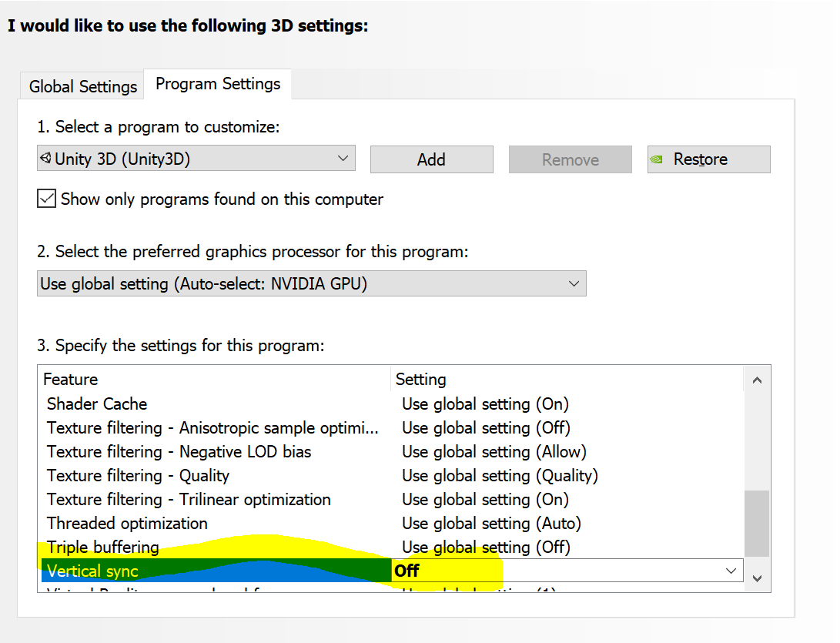Click the Setting column header

click(x=421, y=379)
